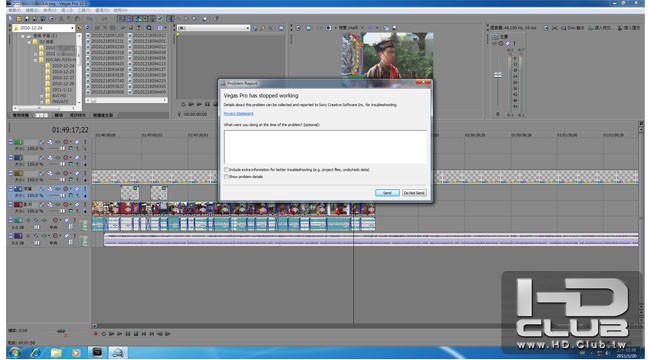Minimize video track 1 header
The width and height of the screenshot is (648, 360).
(x=10, y=142)
